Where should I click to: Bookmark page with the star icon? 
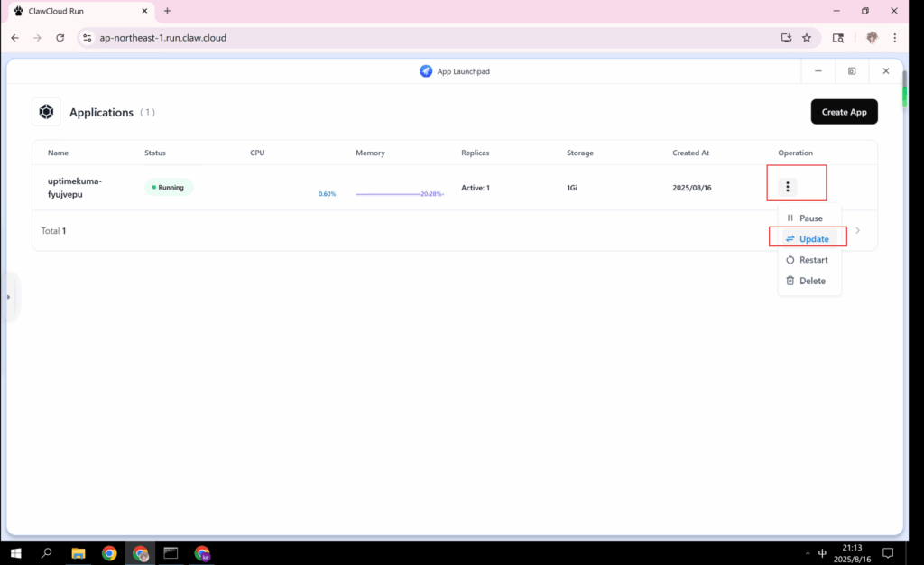(807, 38)
